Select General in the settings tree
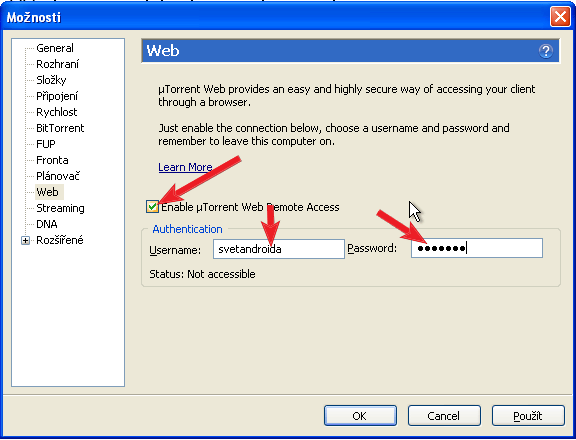 (55, 48)
